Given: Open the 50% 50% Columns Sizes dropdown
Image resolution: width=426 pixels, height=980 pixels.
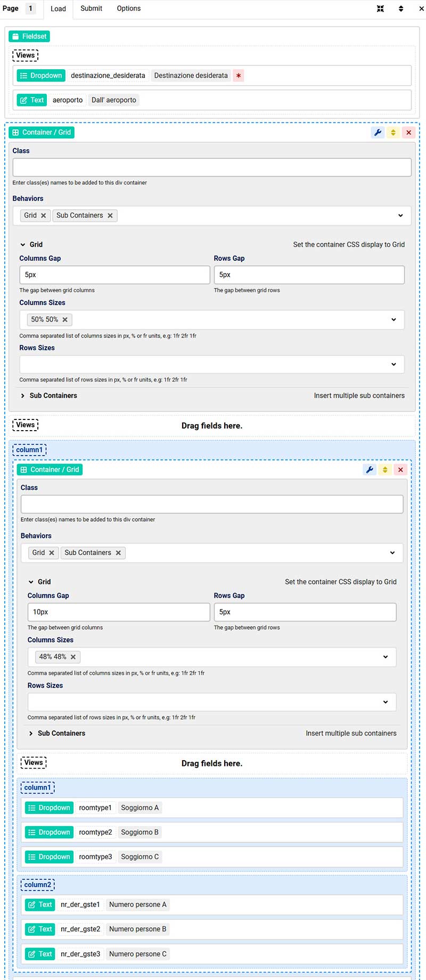Looking at the screenshot, I should [394, 319].
